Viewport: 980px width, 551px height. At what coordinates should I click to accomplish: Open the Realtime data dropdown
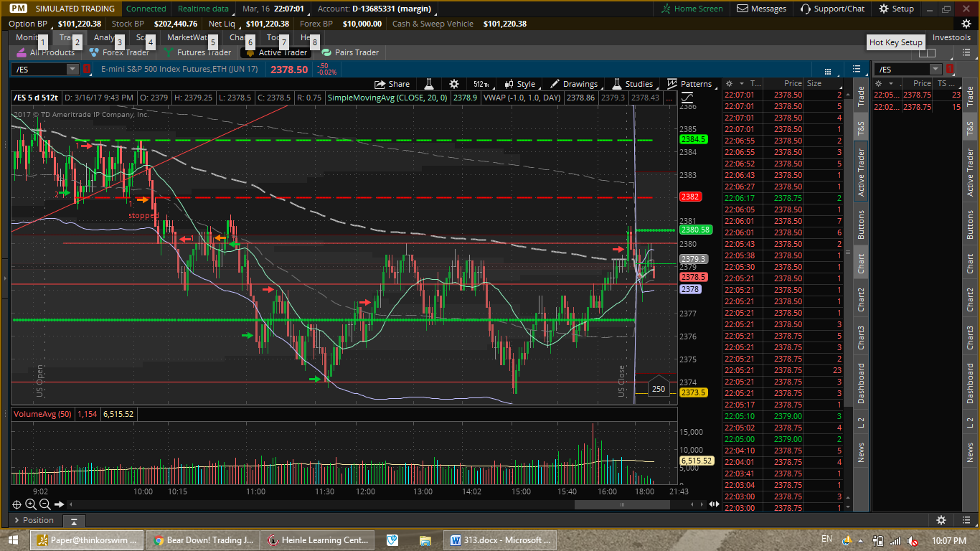click(x=205, y=9)
